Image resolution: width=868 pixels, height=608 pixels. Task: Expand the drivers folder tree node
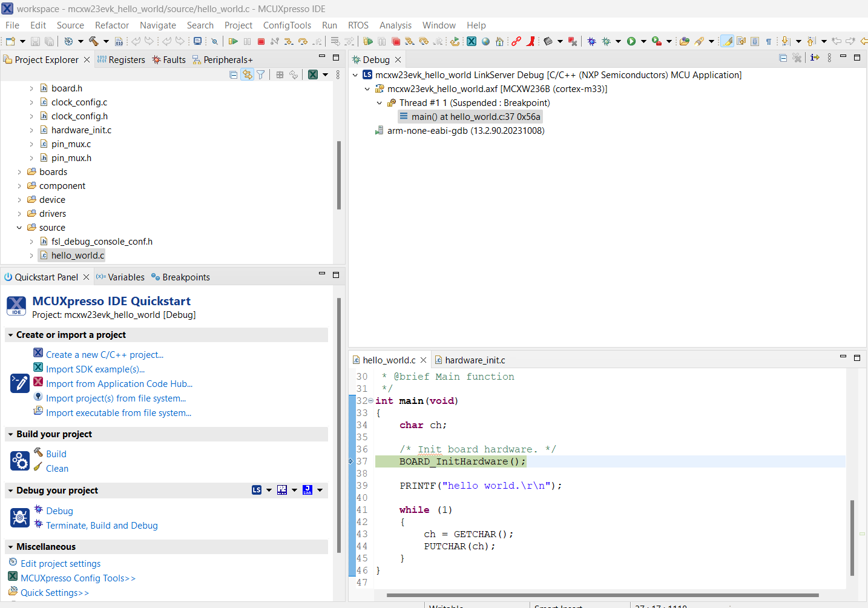click(19, 214)
